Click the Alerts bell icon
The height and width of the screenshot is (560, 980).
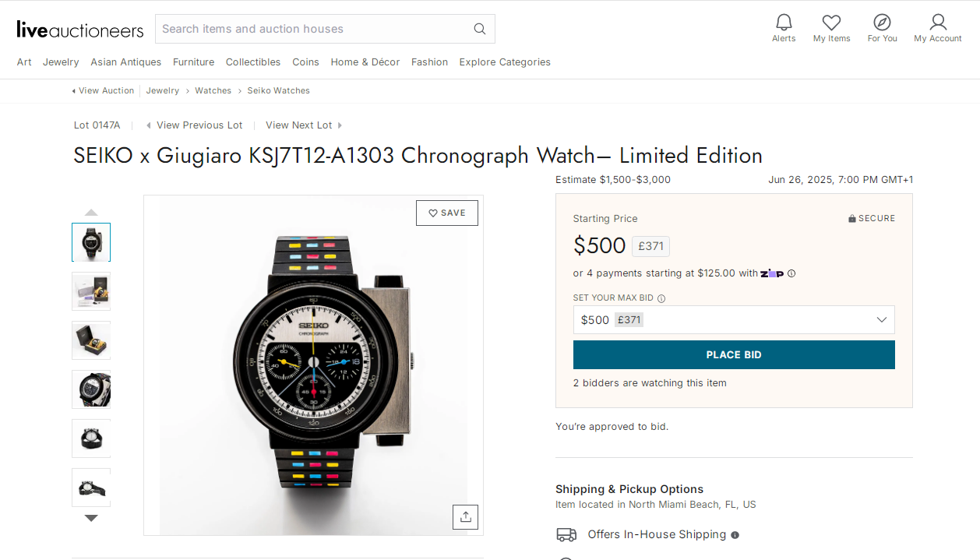pos(784,23)
